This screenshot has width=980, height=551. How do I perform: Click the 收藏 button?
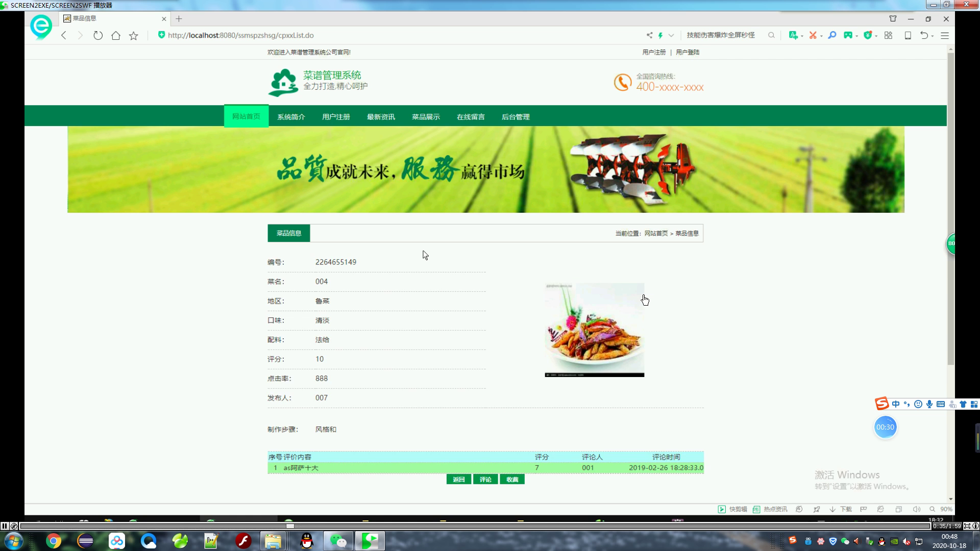[x=512, y=480]
